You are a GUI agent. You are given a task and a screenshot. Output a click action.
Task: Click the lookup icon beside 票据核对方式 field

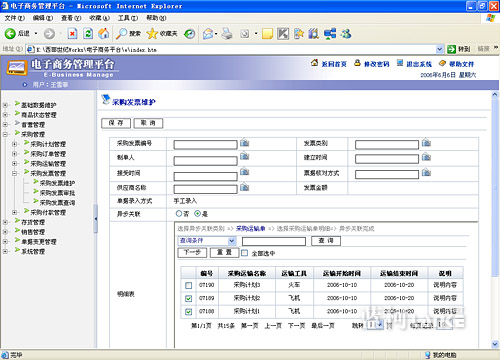[426, 172]
